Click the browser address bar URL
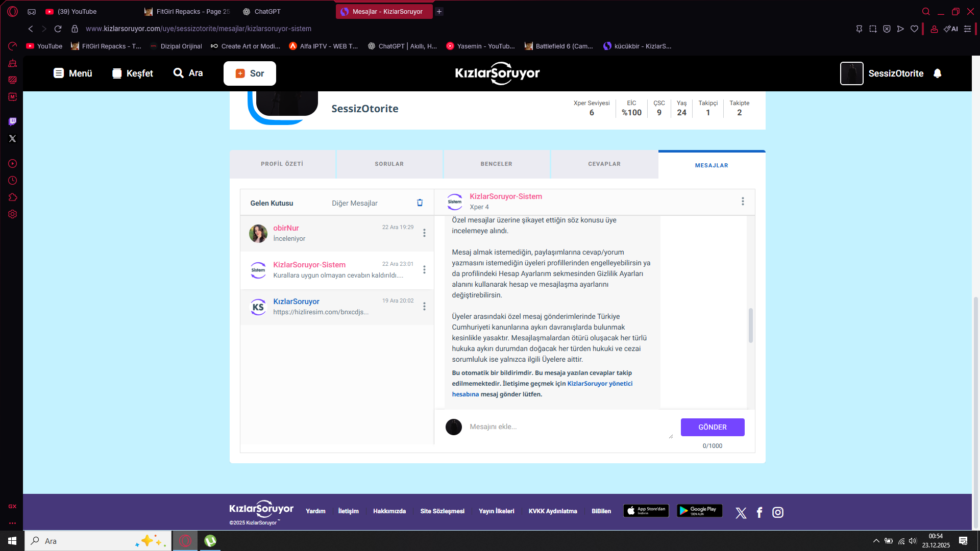980x551 pixels. [199, 29]
